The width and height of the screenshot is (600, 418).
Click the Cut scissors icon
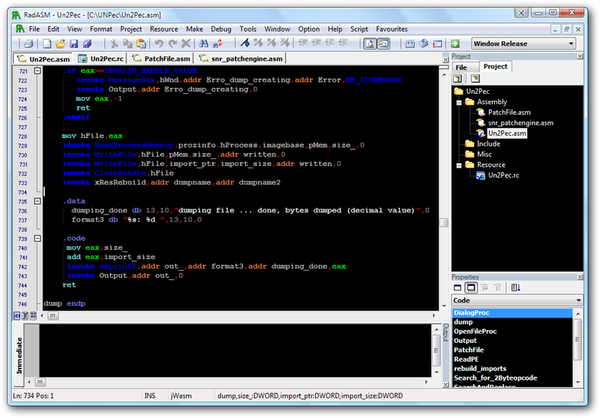click(x=114, y=44)
